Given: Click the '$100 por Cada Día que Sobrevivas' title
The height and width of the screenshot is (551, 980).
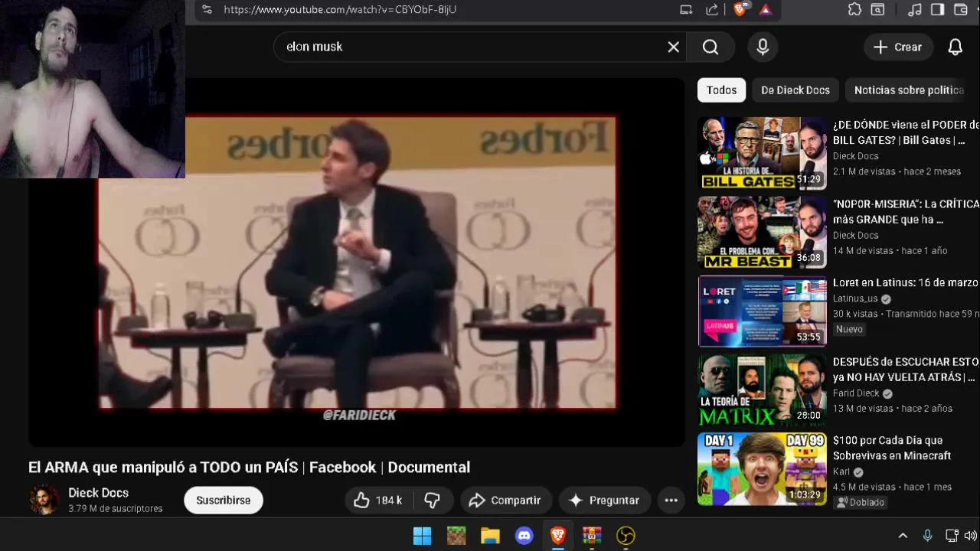Looking at the screenshot, I should click(892, 448).
